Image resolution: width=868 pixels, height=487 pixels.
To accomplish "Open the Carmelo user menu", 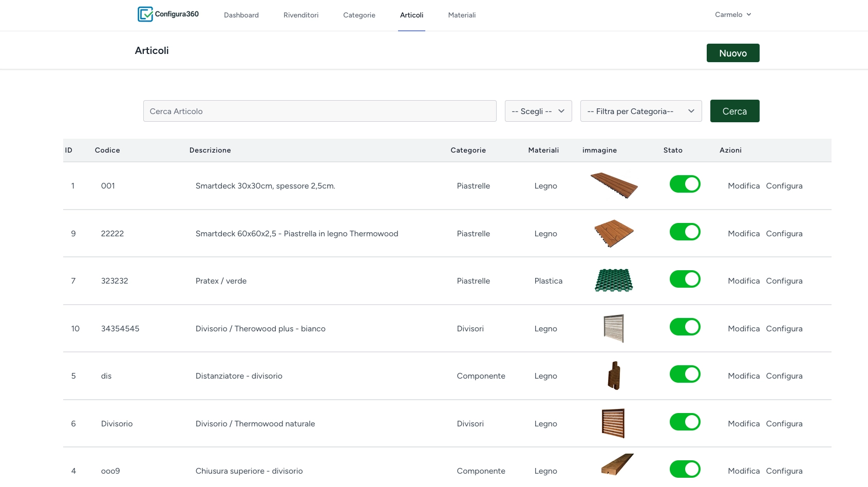I will tap(732, 14).
